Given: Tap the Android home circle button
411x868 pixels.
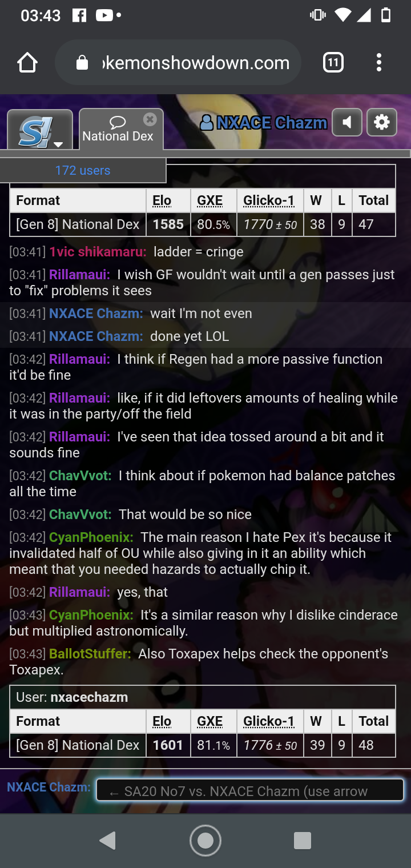Looking at the screenshot, I should 205,841.
